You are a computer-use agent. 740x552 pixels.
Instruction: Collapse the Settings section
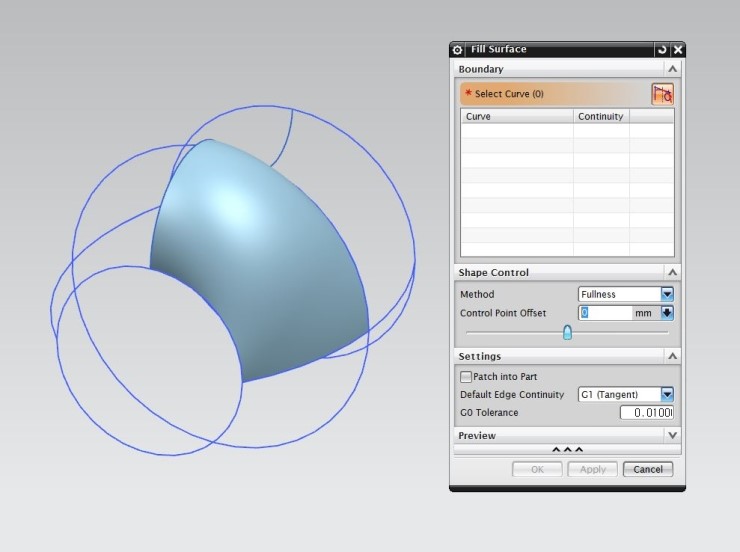click(672, 356)
